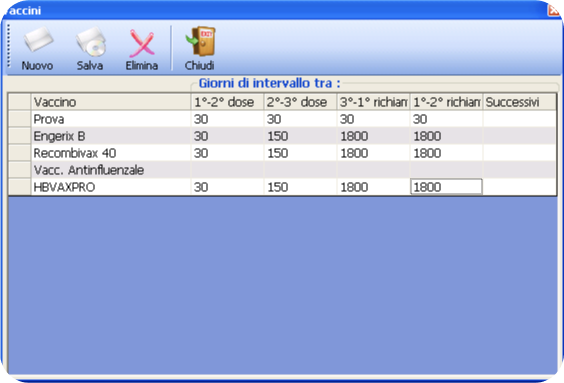Click Prova 3°-1° richiamo value 30
The height and width of the screenshot is (383, 564).
373,119
